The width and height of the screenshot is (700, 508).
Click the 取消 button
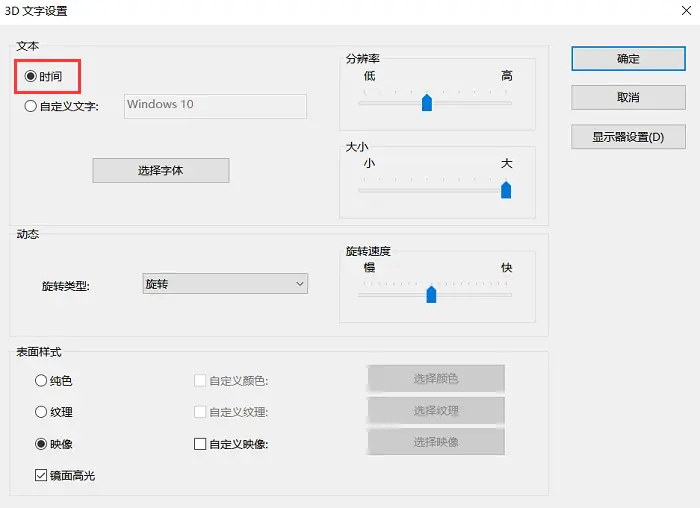pyautogui.click(x=628, y=97)
